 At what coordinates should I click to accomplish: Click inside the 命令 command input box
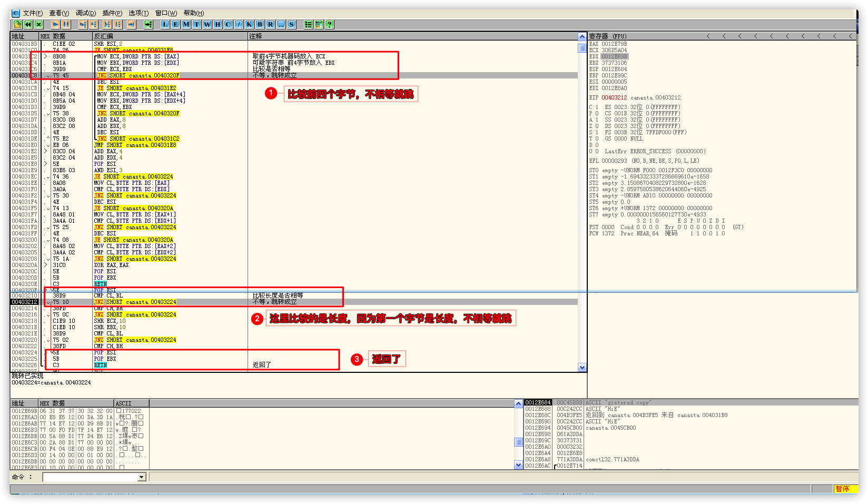pos(90,477)
